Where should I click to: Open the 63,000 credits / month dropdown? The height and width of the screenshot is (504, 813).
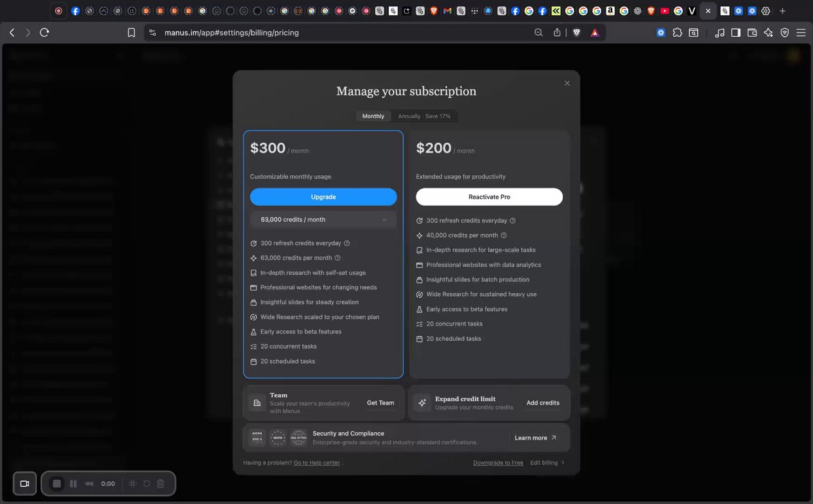(x=323, y=220)
